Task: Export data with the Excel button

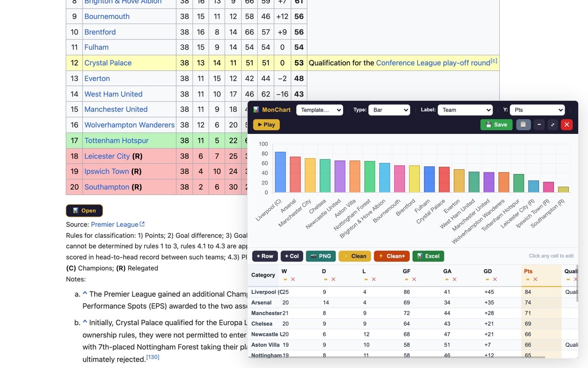Action: 429,256
